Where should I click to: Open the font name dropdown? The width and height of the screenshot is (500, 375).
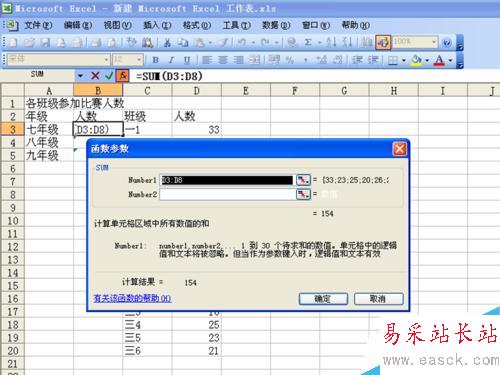pos(106,60)
